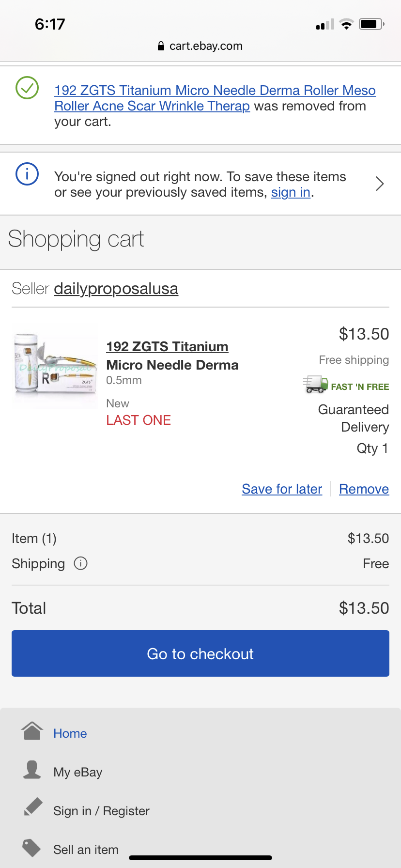Click the Shipping info icon
Image resolution: width=401 pixels, height=868 pixels.
(x=80, y=563)
